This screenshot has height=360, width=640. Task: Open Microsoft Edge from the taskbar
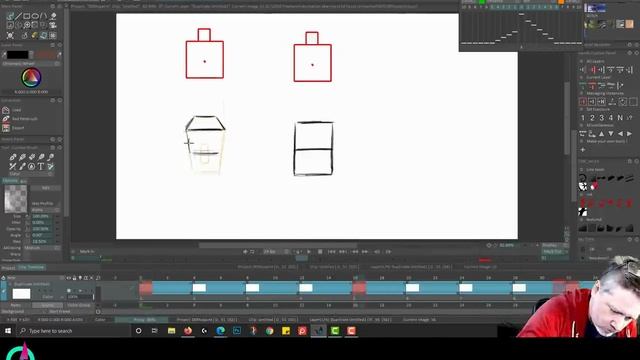[220, 331]
